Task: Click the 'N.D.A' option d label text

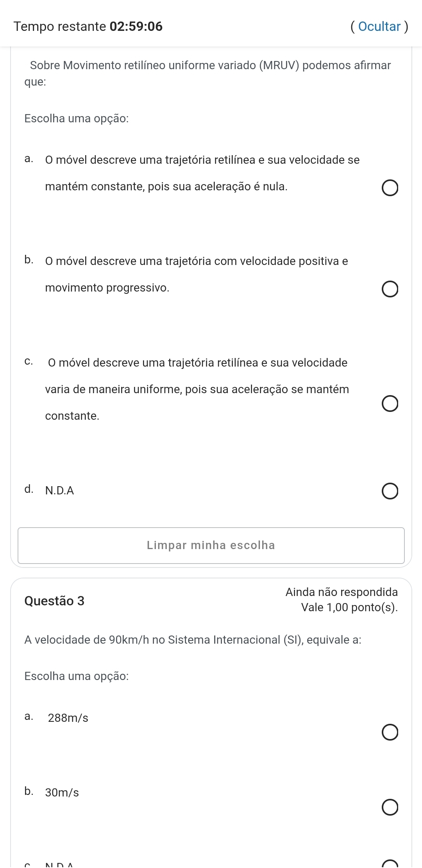Action: click(60, 490)
